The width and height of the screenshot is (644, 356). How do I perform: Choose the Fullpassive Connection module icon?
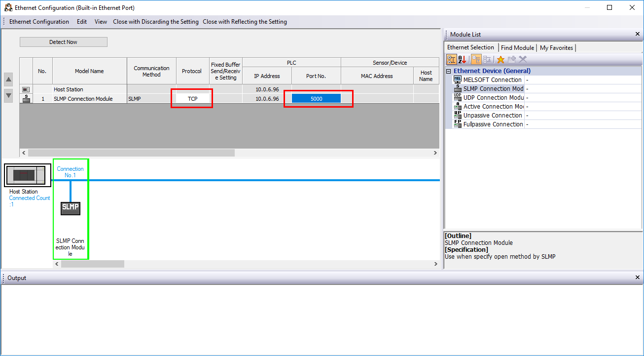pos(457,124)
